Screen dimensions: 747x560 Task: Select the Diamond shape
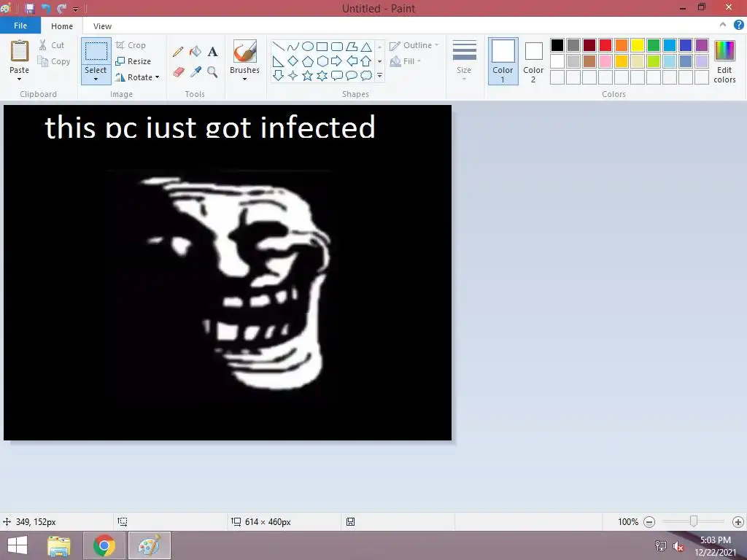coord(293,61)
